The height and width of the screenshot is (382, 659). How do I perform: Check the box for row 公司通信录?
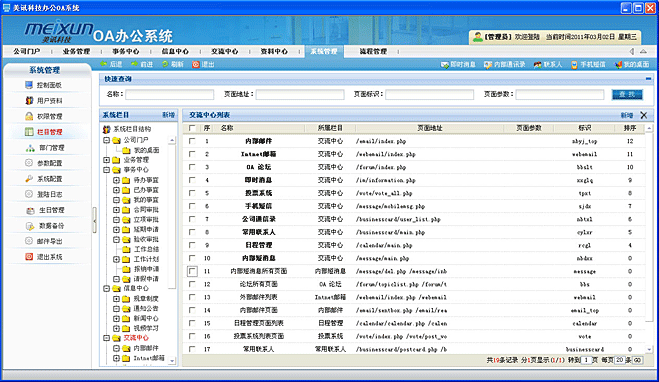click(x=192, y=219)
